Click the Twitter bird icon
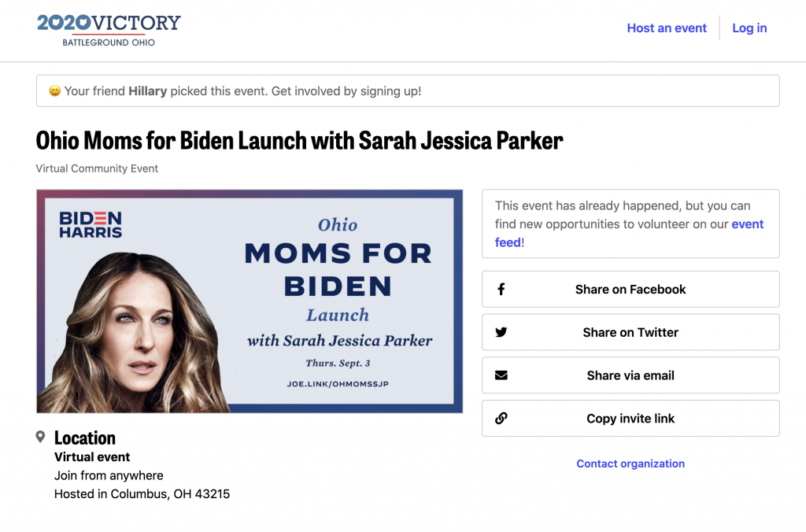Viewport: 806px width, 532px height. point(501,332)
